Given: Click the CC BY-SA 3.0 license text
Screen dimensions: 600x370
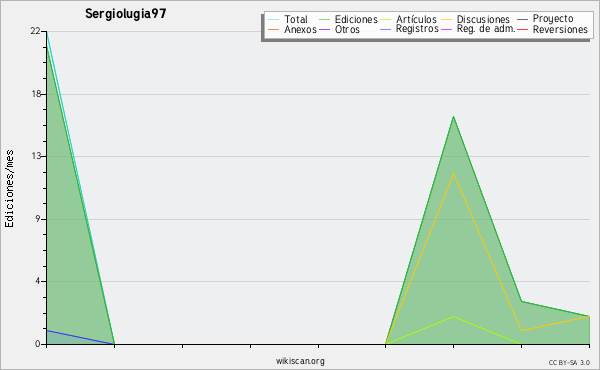Looking at the screenshot, I should [x=569, y=362].
